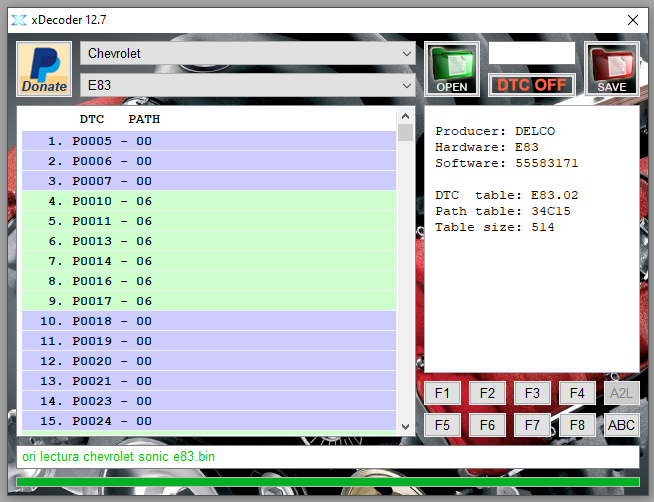Select row 11 P0019 - 00
The image size is (654, 502).
209,341
